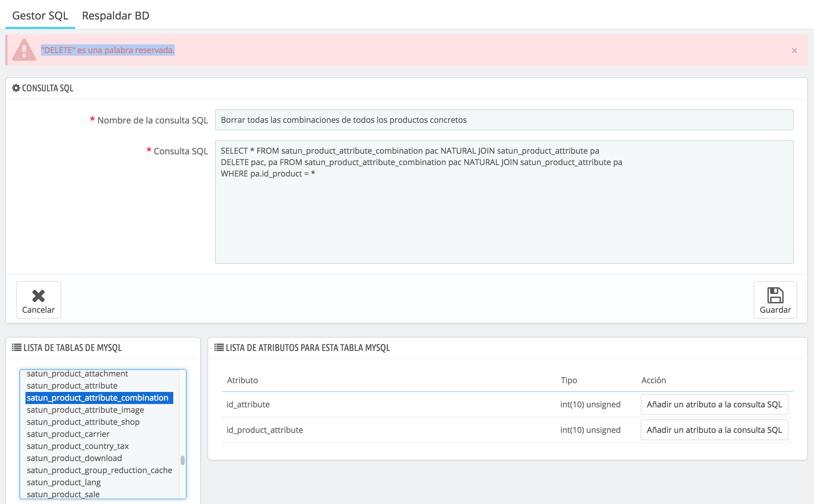
Task: Select satun_product_attribute_shop table
Action: click(83, 422)
